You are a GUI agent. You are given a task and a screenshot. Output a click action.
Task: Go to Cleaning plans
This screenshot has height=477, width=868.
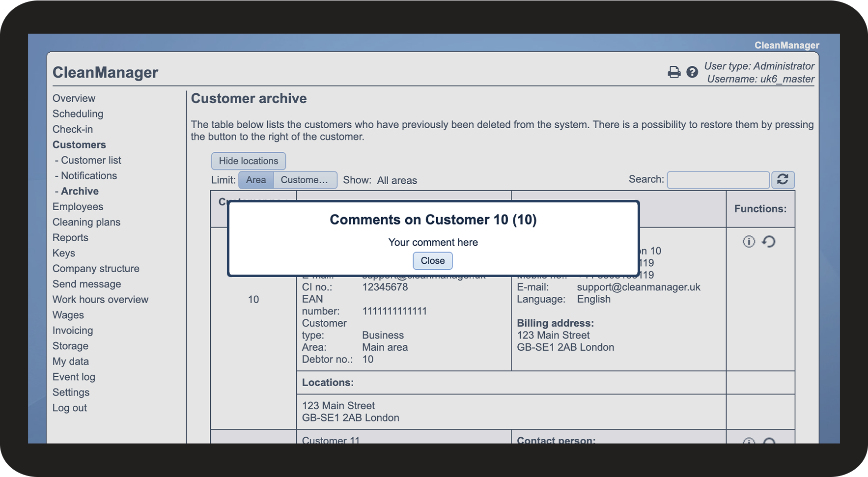tap(86, 222)
